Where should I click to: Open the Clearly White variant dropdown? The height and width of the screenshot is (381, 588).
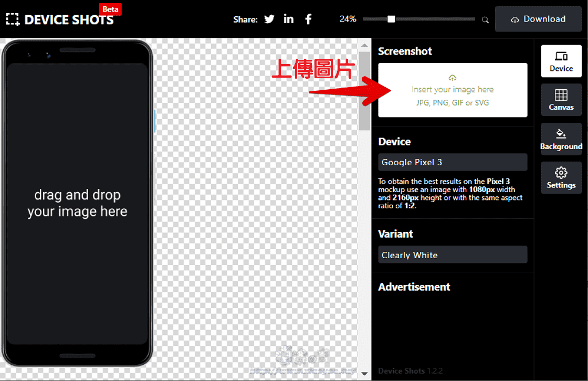tap(453, 255)
